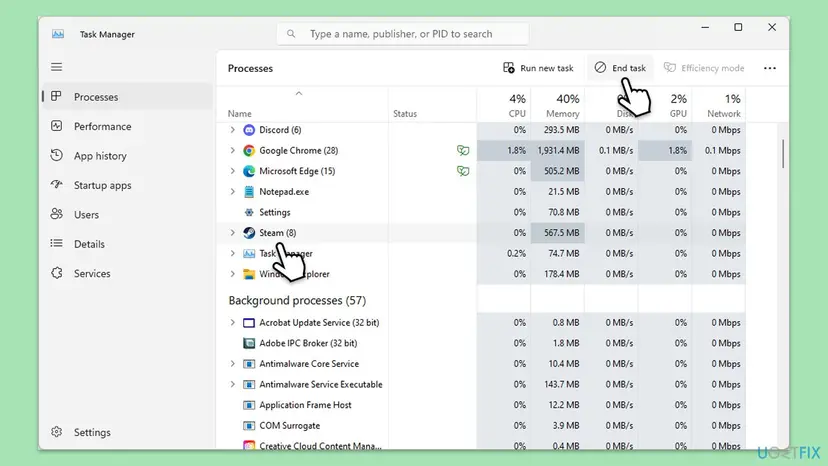Click the Windows Explorer folder icon
The image size is (828, 466).
click(249, 274)
